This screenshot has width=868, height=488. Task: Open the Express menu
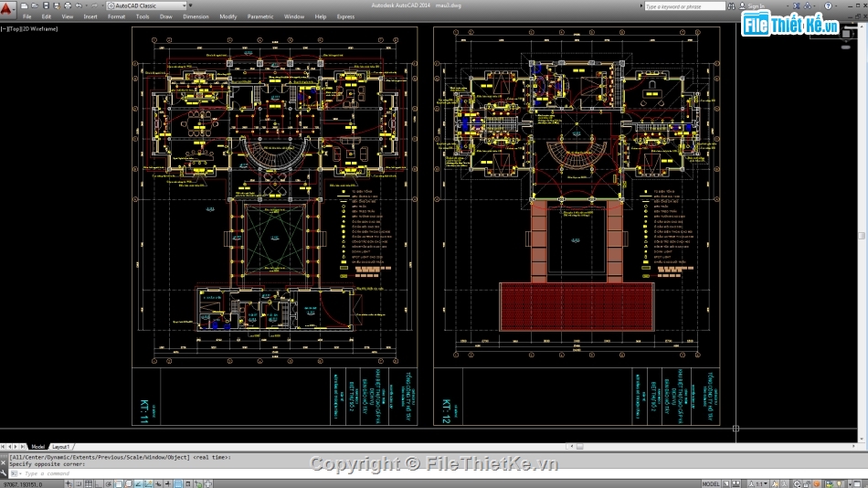click(345, 16)
